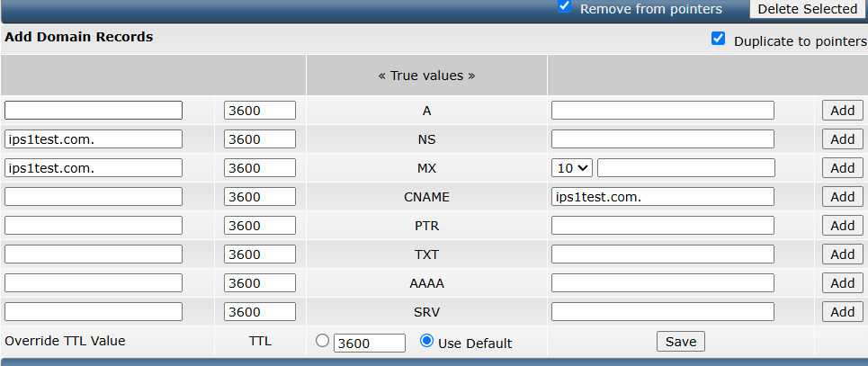Focus the A record name field
Viewport: 868px width, 366px height.
[94, 111]
